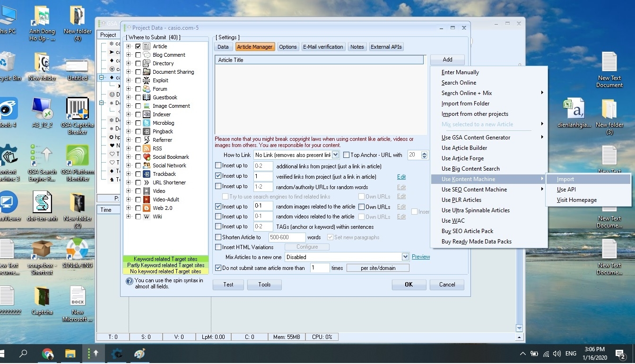Enable the Shorten Article to checkbox

pyautogui.click(x=218, y=237)
